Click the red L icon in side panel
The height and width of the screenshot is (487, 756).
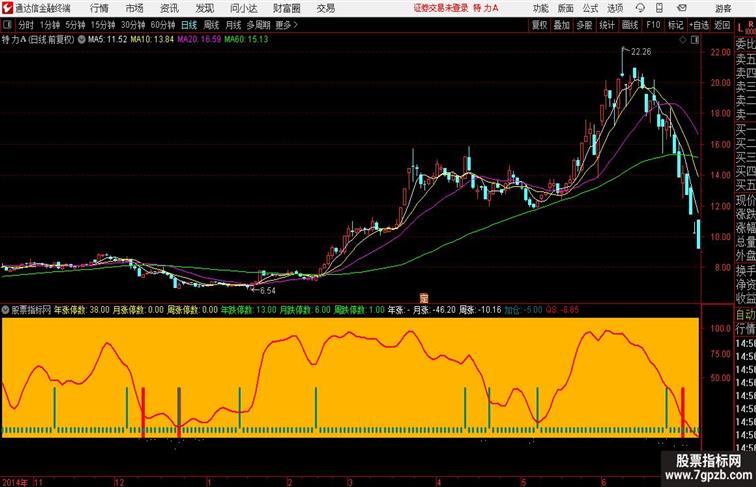741,29
